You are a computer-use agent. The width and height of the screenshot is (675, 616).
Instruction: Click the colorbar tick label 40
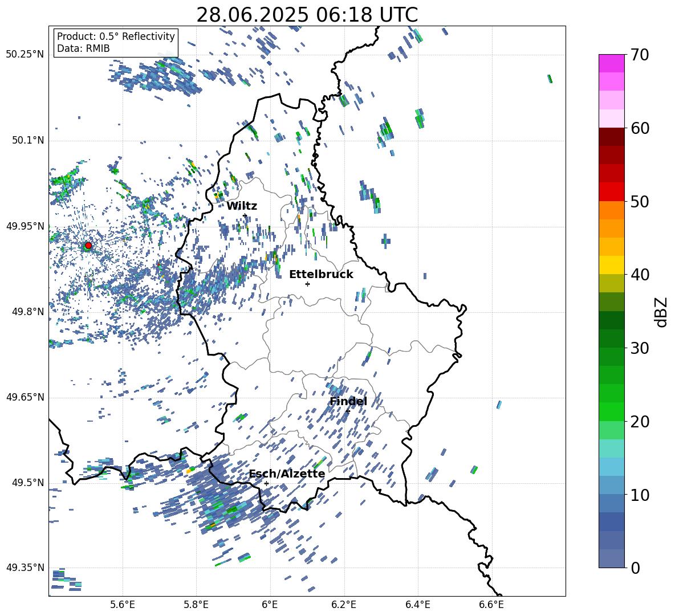639,275
